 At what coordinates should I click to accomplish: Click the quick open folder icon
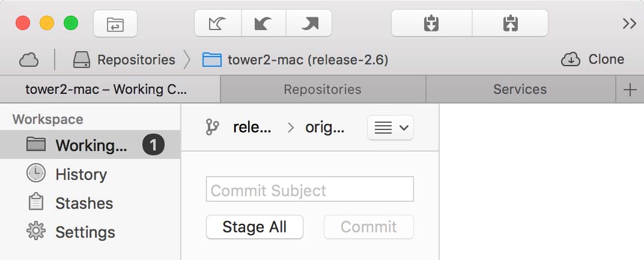115,24
